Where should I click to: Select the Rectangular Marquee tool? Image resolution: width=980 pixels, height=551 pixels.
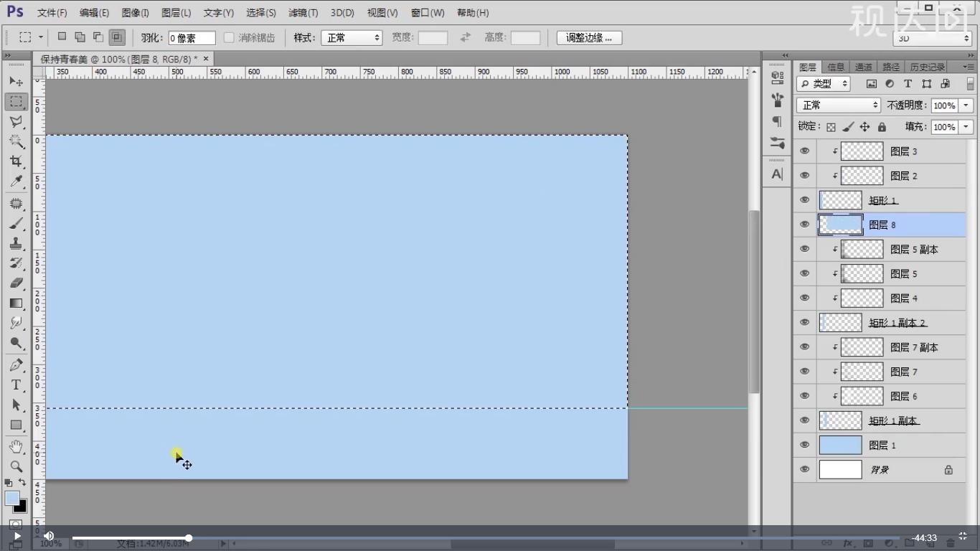coord(16,102)
